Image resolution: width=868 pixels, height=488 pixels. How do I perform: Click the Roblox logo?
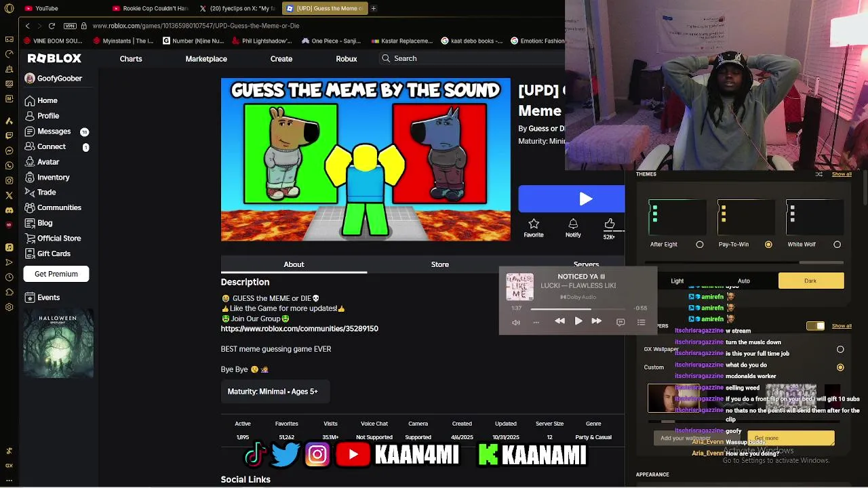(x=54, y=58)
